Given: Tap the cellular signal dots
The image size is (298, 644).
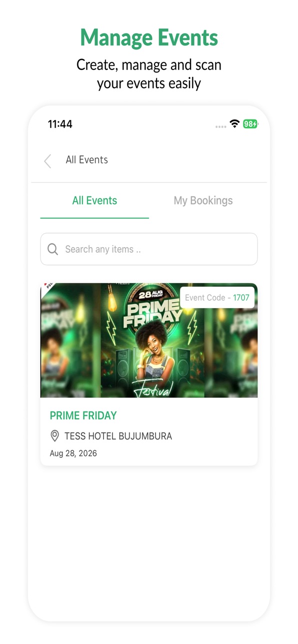Looking at the screenshot, I should click(221, 127).
